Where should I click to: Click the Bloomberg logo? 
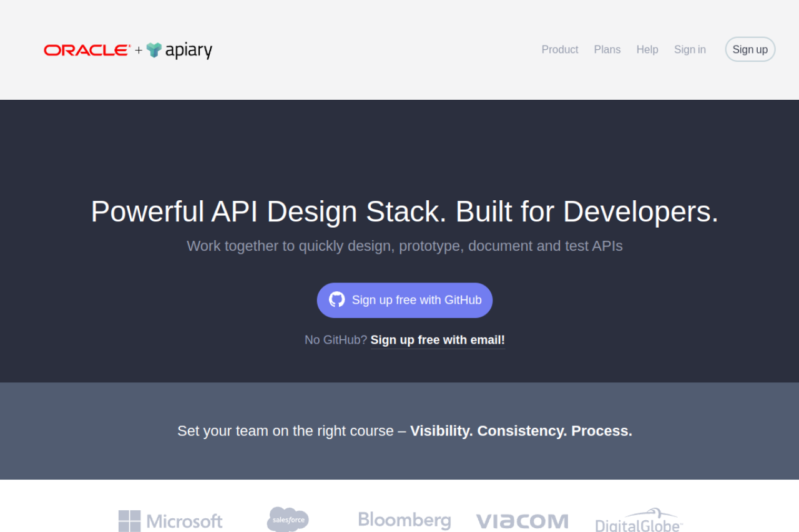pos(404,520)
